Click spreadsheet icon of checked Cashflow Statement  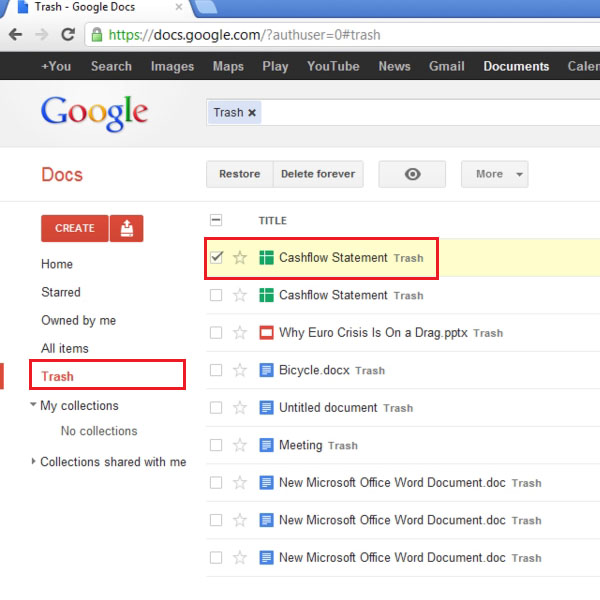point(266,258)
